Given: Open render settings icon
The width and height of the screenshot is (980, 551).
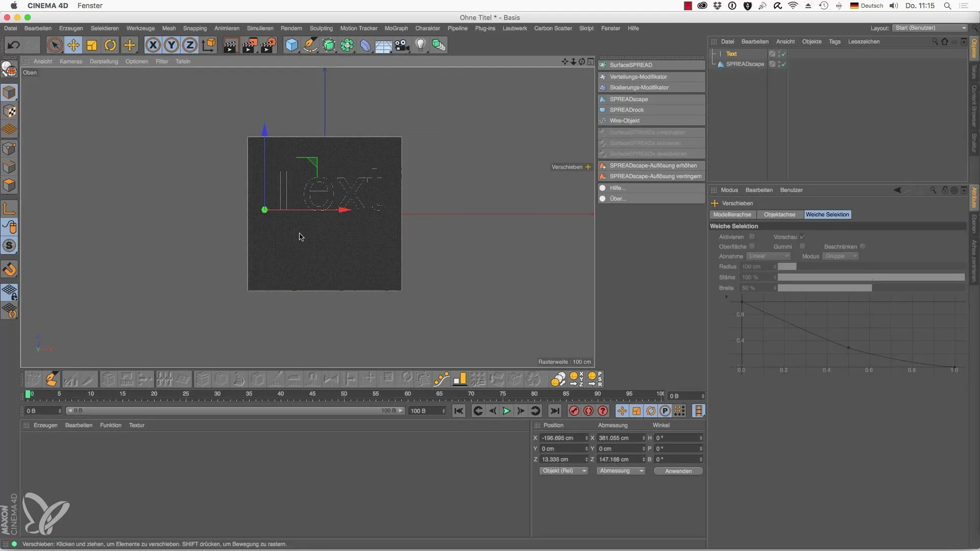Looking at the screenshot, I should click(268, 45).
